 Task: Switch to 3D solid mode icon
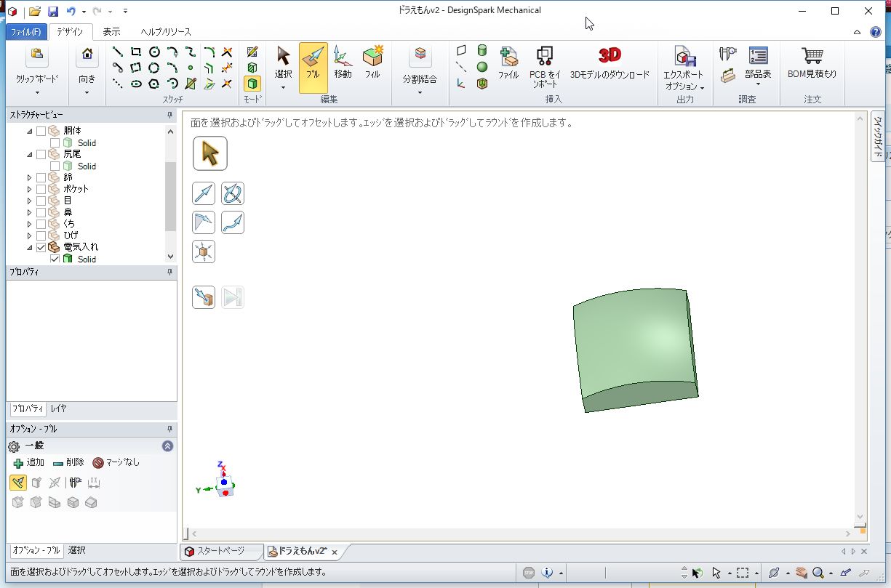(x=252, y=84)
